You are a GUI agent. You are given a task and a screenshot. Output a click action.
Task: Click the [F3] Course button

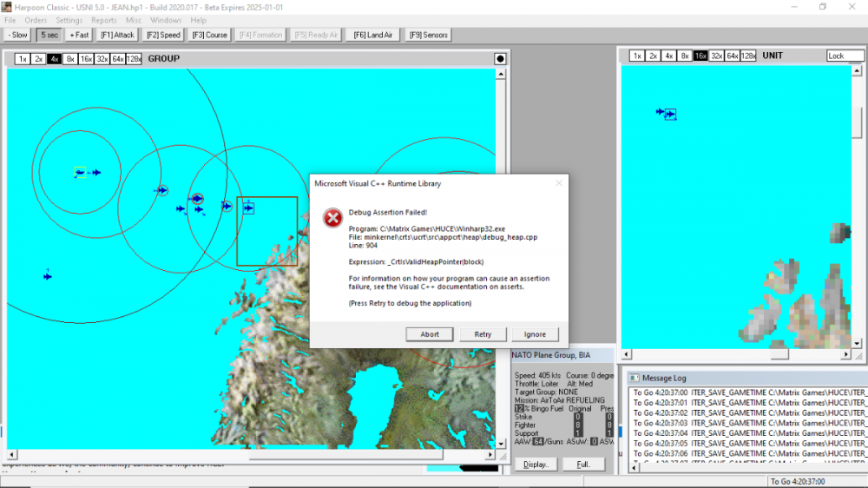click(209, 35)
